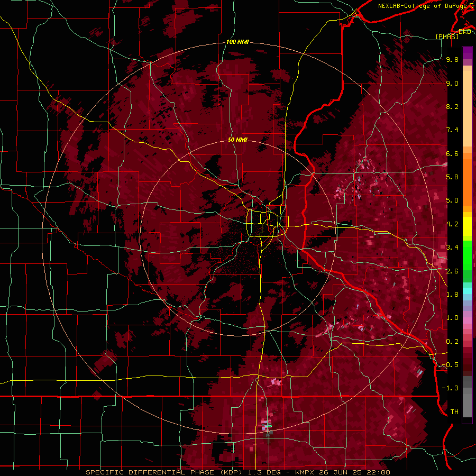The height and width of the screenshot is (476, 476).
Task: Click the (KDP) abbreviation in the caption
Action: point(231,472)
